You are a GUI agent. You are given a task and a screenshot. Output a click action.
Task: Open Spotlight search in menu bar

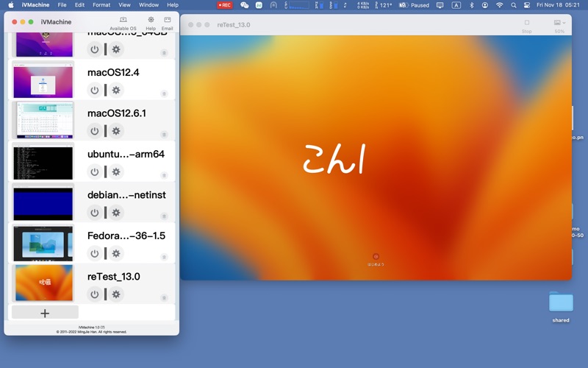[513, 5]
